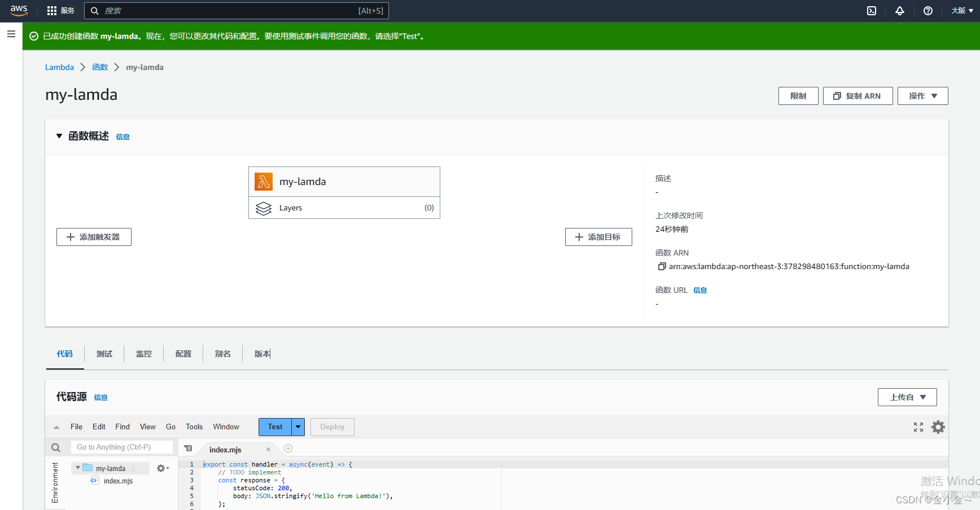980x510 pixels.
Task: Open the 操作 actions dropdown
Action: pyautogui.click(x=923, y=96)
